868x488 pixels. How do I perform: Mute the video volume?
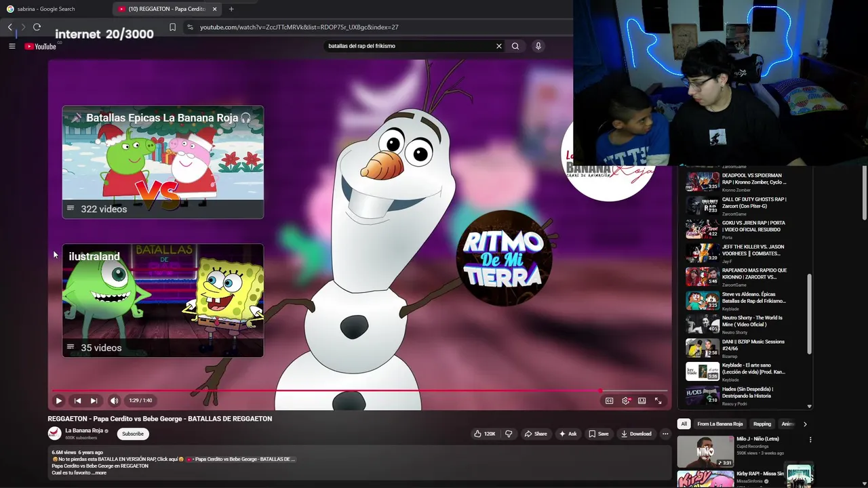coord(114,401)
